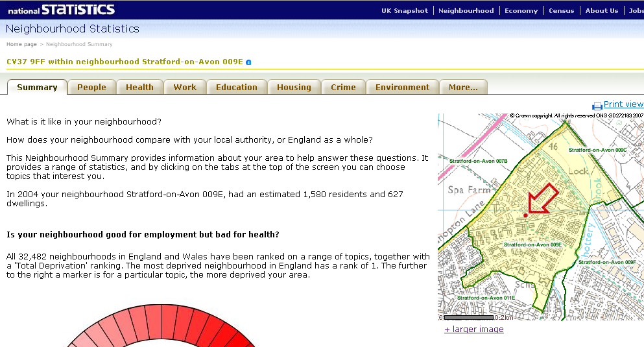Click the 0.2km map scale bar
Viewport: 644px width, 347px height.
[x=469, y=317]
